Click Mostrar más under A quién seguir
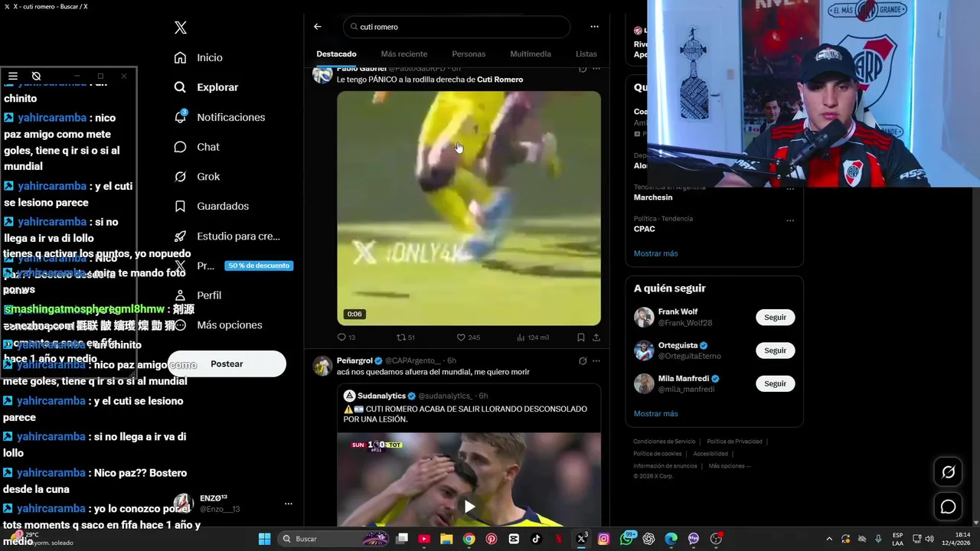 click(655, 414)
